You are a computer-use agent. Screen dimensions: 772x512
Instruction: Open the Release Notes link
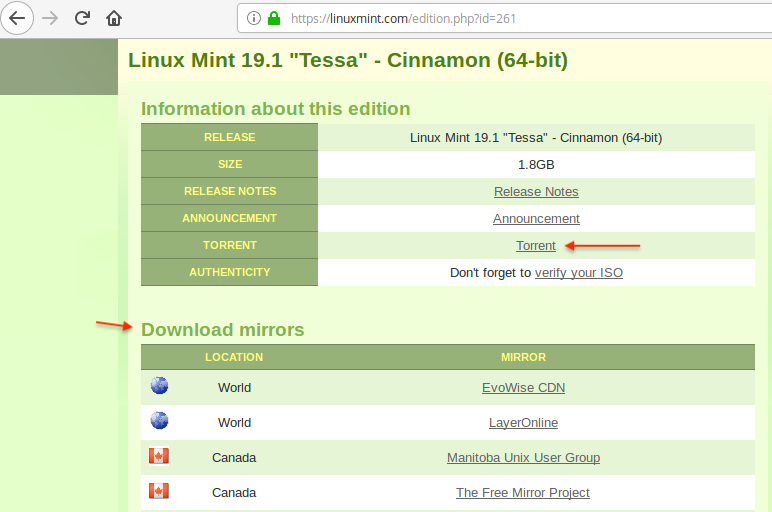[536, 192]
